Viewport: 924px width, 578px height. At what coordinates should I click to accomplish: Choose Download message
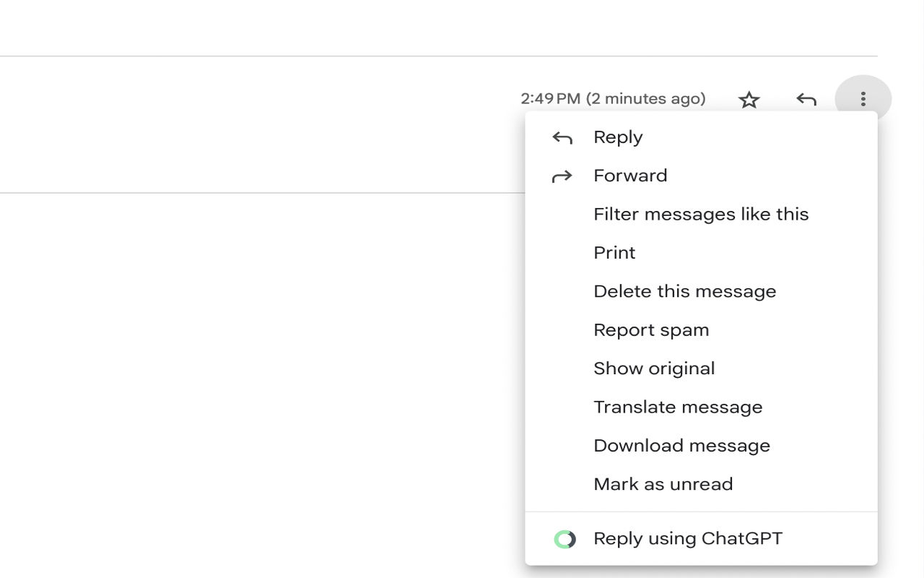pyautogui.click(x=681, y=445)
